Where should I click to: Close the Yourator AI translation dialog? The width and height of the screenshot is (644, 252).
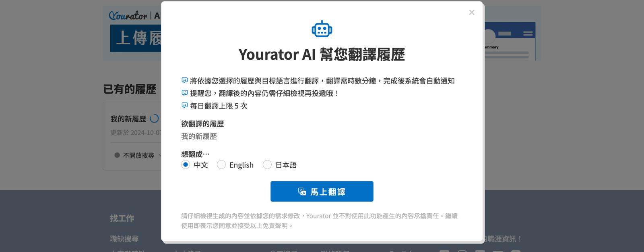point(472,12)
